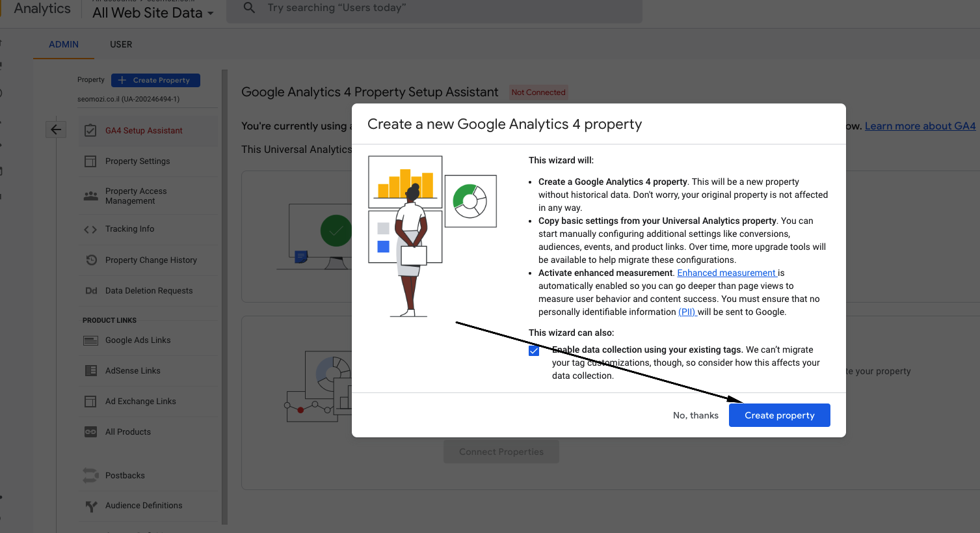
Task: Click the Analytics logo text
Action: pos(42,8)
